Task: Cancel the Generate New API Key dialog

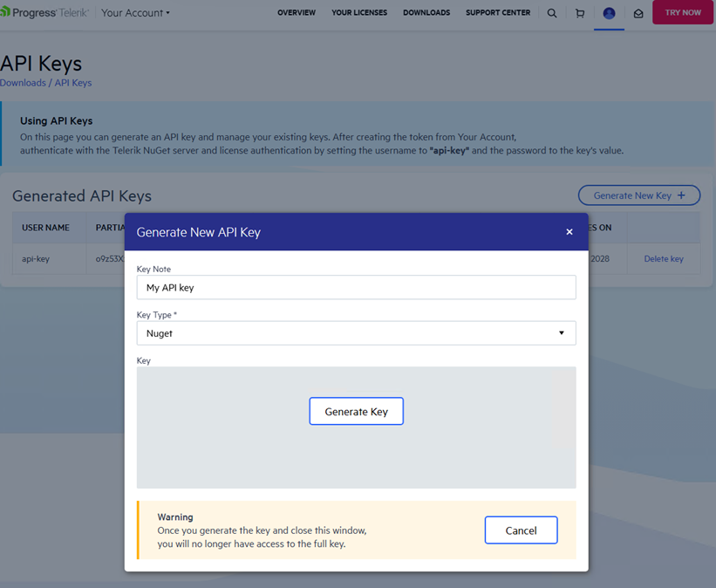Action: point(521,530)
